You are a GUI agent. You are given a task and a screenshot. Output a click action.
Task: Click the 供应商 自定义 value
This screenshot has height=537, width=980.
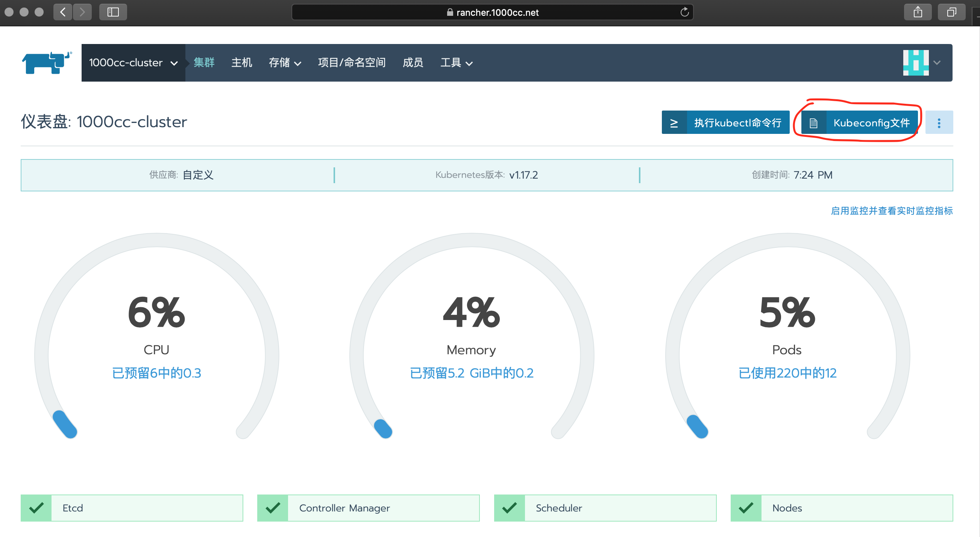coord(198,175)
